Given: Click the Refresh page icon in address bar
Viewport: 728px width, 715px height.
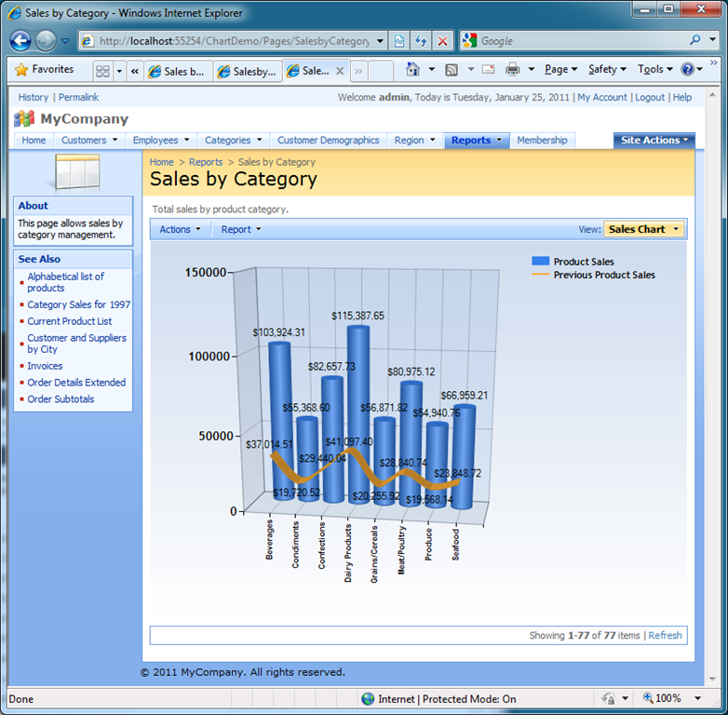Looking at the screenshot, I should click(421, 41).
